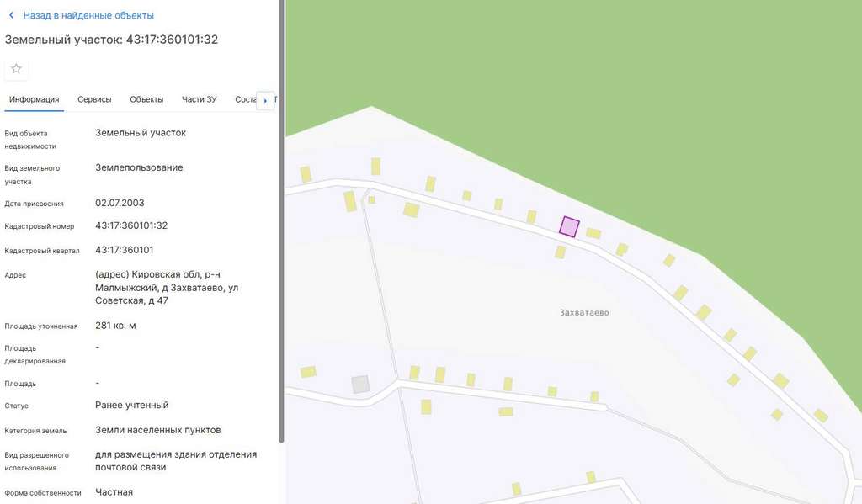Go back via Назад в найденные объекты

(x=88, y=15)
